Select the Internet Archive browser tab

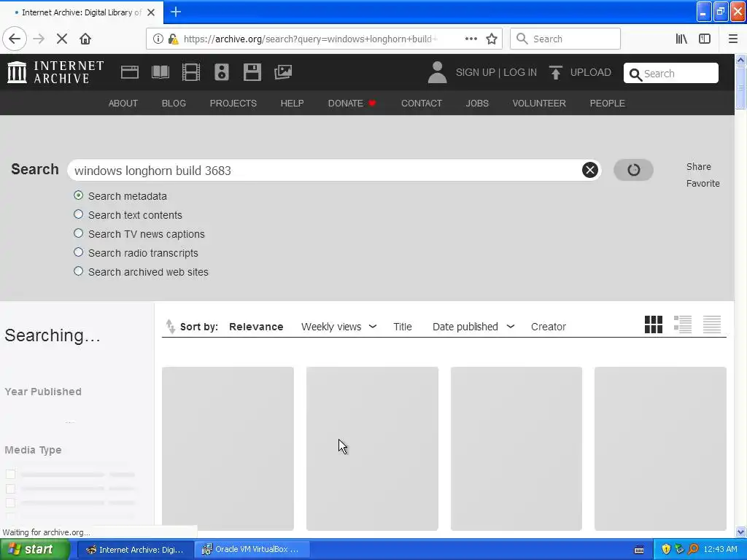pos(82,12)
